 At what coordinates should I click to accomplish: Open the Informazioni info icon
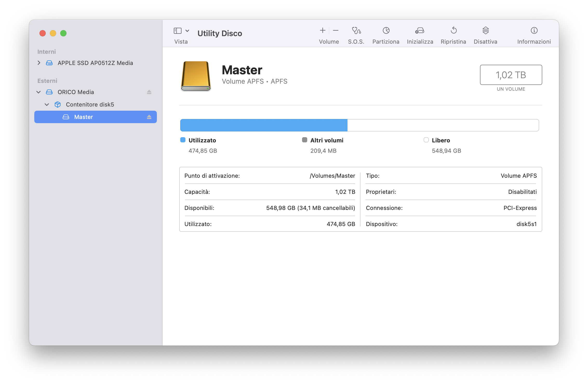click(534, 31)
